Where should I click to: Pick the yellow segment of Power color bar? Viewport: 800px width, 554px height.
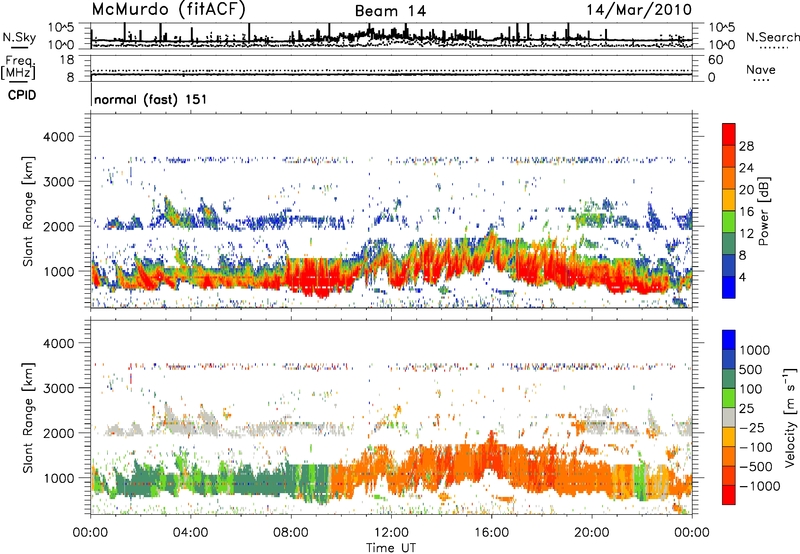click(x=729, y=200)
